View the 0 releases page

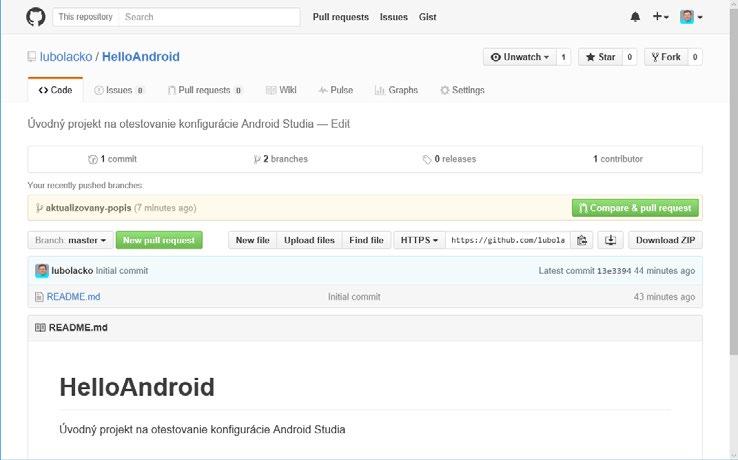tap(449, 159)
